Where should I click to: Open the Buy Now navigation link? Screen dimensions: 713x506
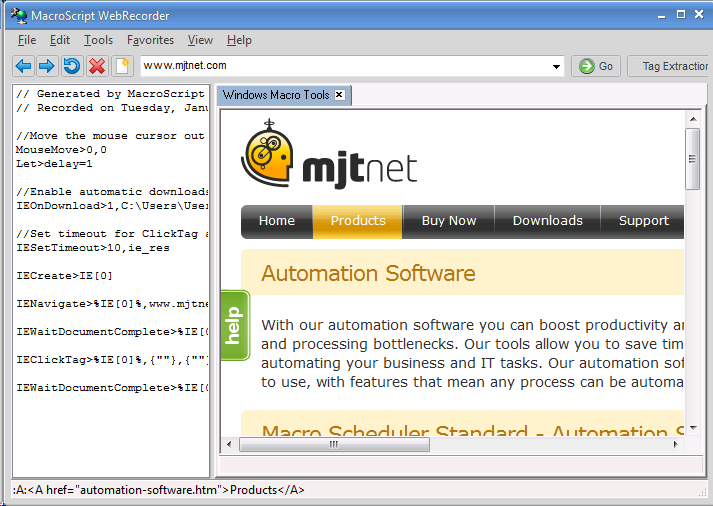point(449,221)
